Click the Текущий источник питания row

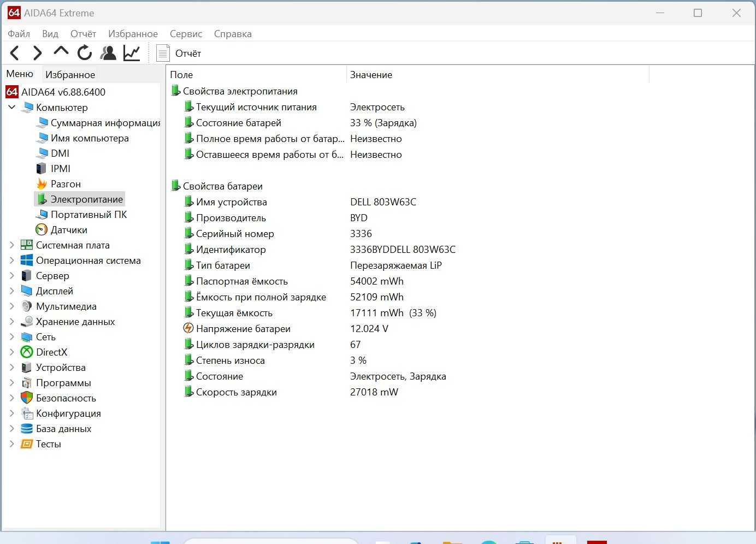pyautogui.click(x=294, y=107)
